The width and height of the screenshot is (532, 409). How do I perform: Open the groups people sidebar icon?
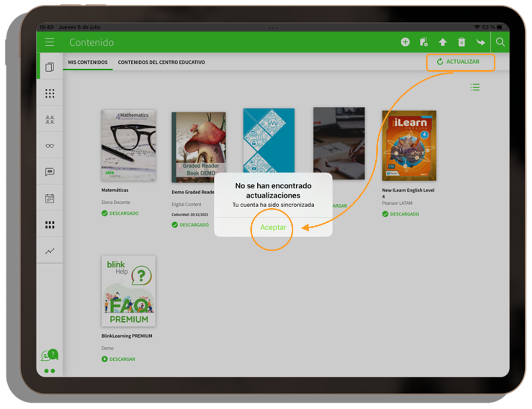coord(50,119)
